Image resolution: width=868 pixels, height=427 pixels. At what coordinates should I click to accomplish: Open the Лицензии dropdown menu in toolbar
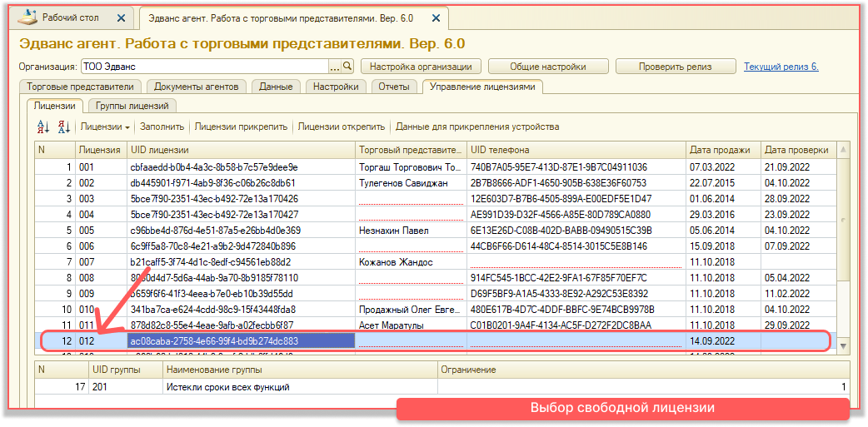coord(105,127)
